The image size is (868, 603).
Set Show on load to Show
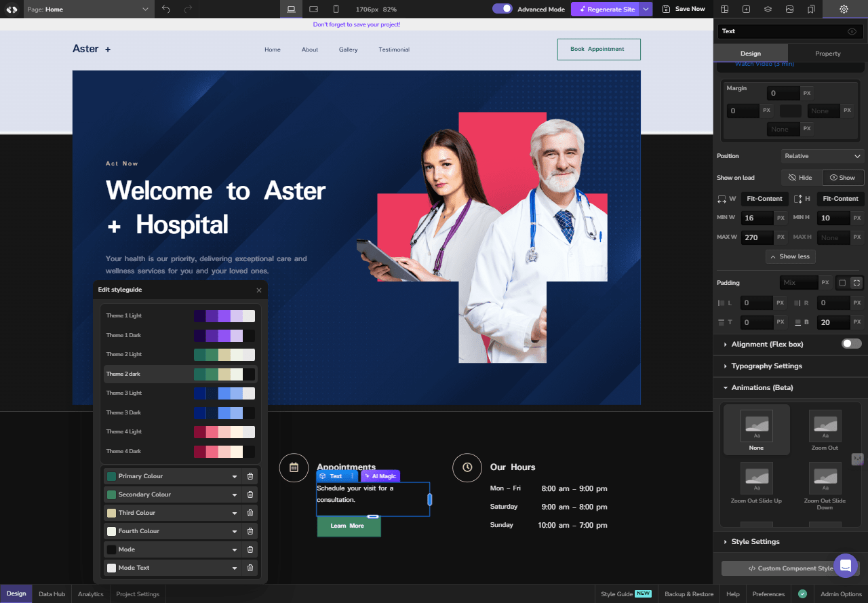[843, 178]
